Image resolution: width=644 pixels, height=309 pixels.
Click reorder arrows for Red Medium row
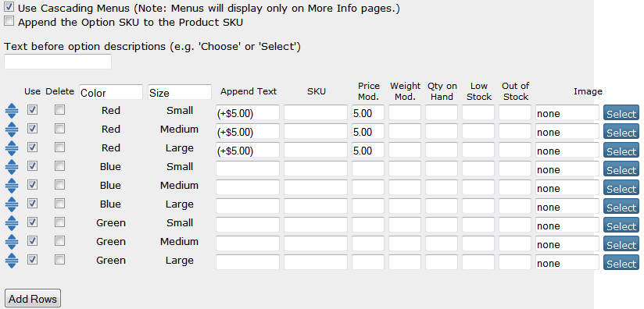[x=12, y=130]
